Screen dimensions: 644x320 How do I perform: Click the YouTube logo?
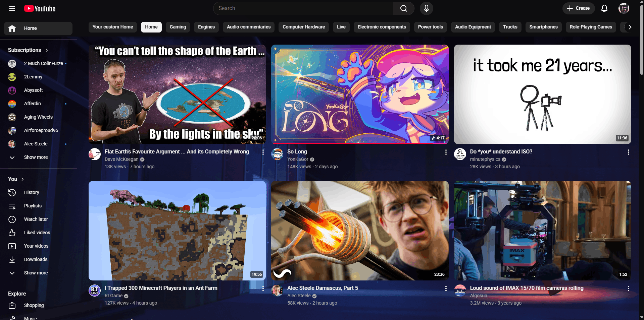(40, 8)
